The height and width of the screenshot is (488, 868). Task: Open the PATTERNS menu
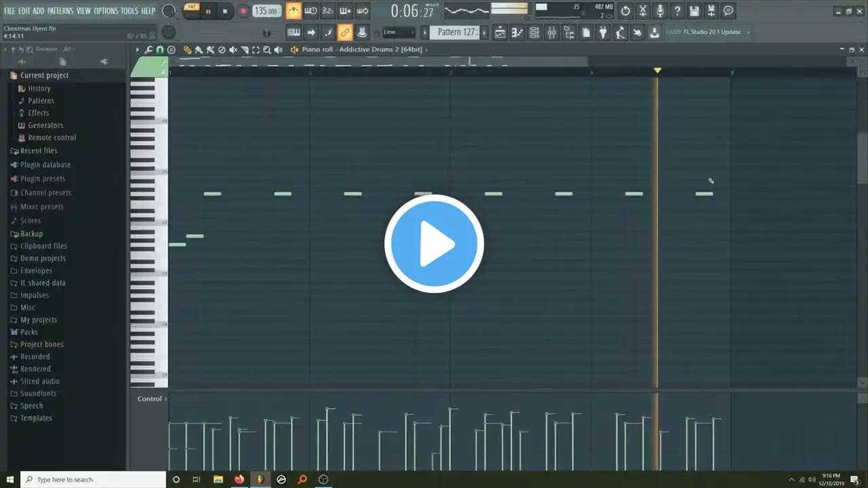(60, 11)
